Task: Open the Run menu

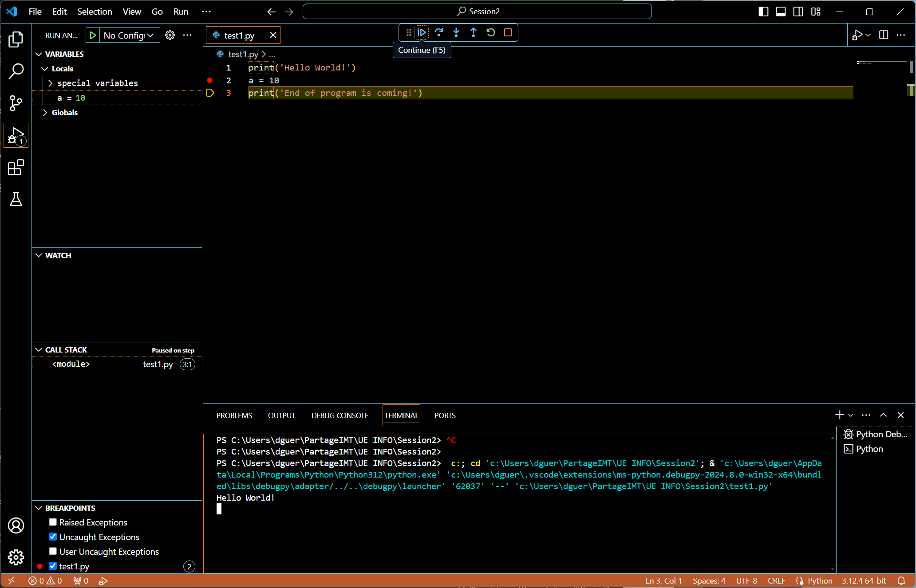Action: (x=181, y=12)
